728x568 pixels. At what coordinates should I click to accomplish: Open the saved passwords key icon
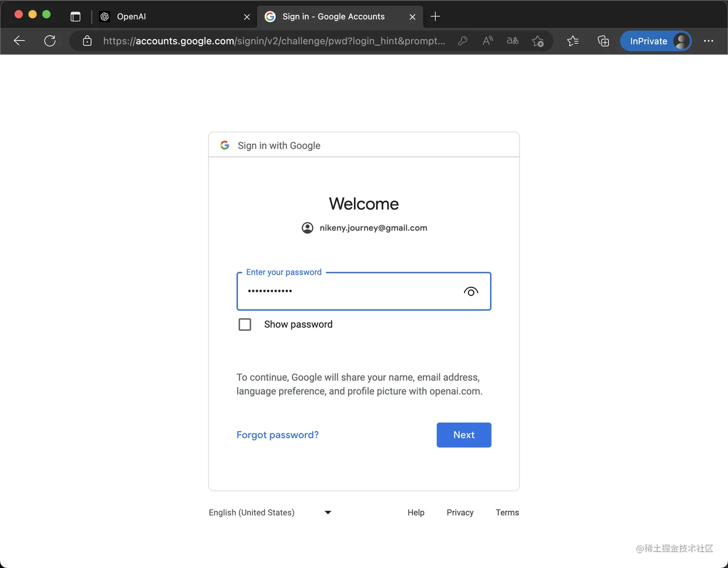pyautogui.click(x=463, y=41)
